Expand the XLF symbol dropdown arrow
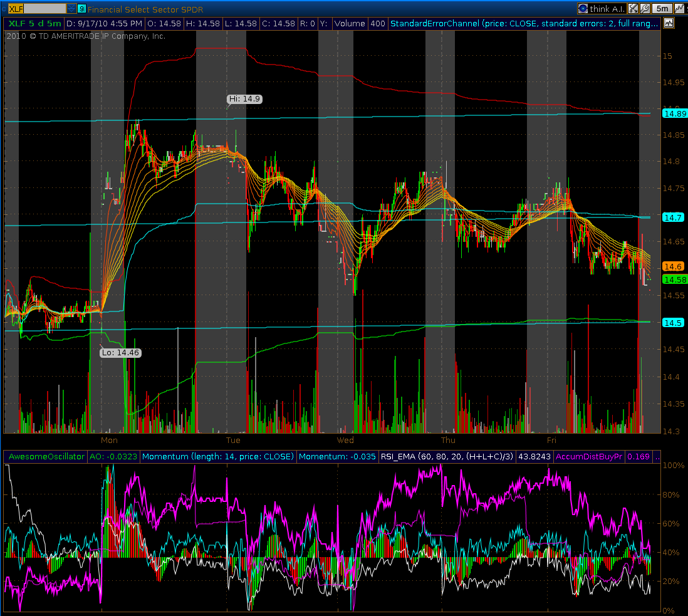This screenshot has width=688, height=616. click(71, 9)
